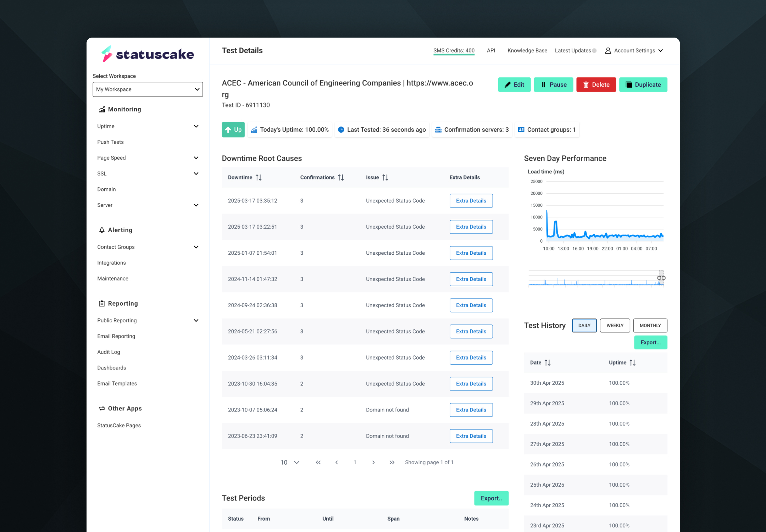Click the Today's Uptime chart icon
The image size is (766, 532).
coord(254,130)
